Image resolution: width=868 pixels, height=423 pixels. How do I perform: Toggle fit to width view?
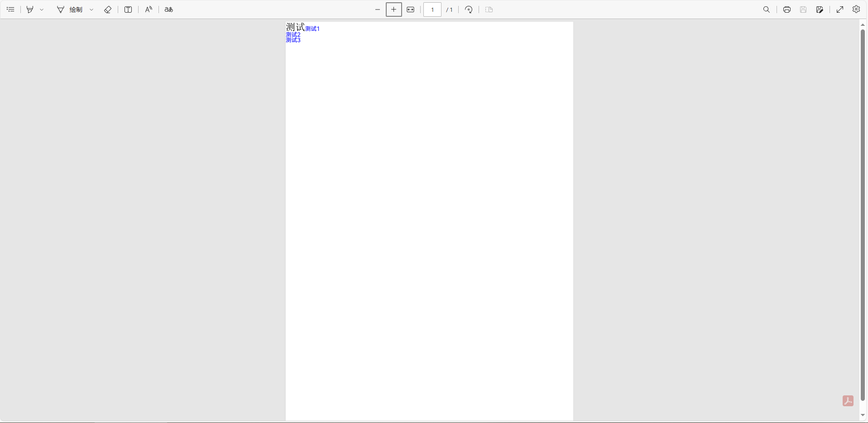pos(411,10)
